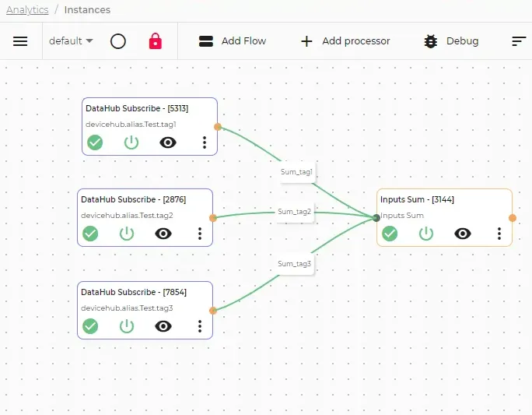Select Inputs Sum - [3144] title
532x415 pixels.
417,199
